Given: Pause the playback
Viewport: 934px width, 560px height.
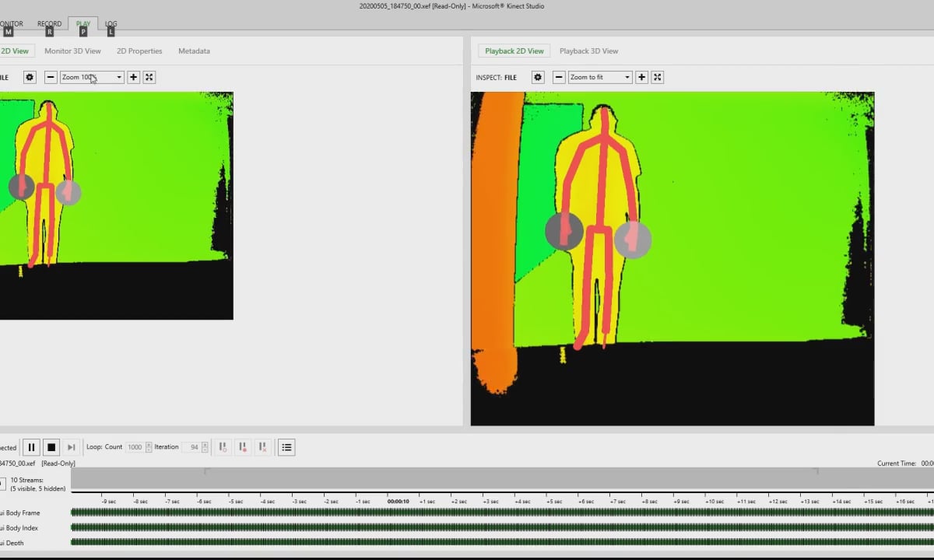Looking at the screenshot, I should (x=31, y=447).
